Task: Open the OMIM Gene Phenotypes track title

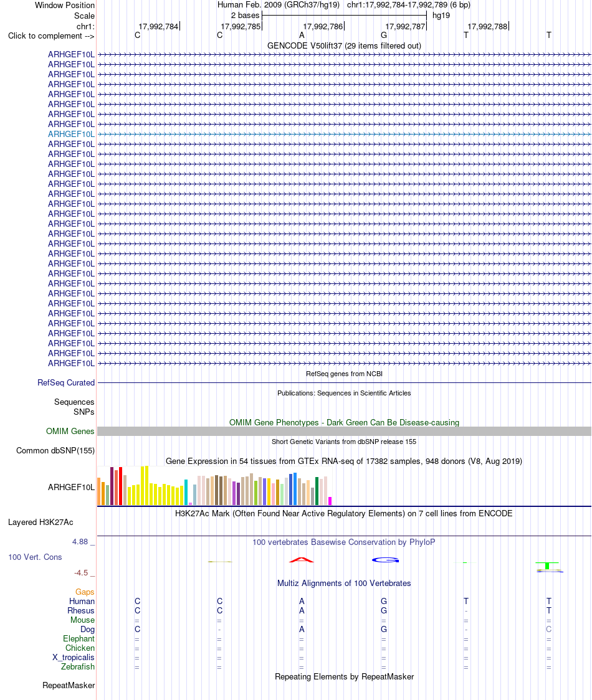Action: [344, 422]
